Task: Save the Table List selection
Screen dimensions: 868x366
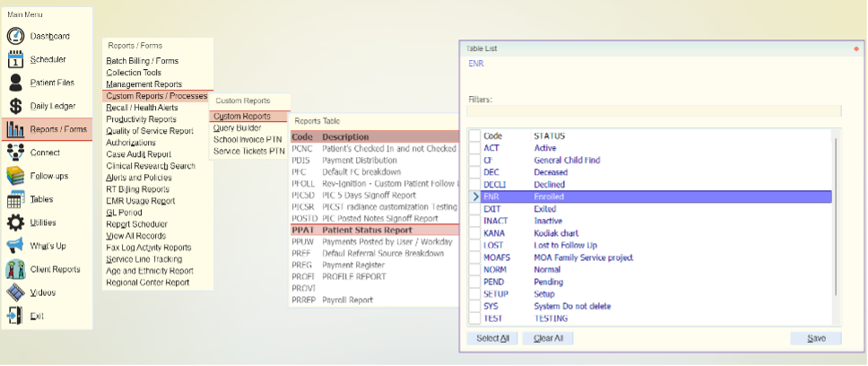Action: pyautogui.click(x=815, y=338)
